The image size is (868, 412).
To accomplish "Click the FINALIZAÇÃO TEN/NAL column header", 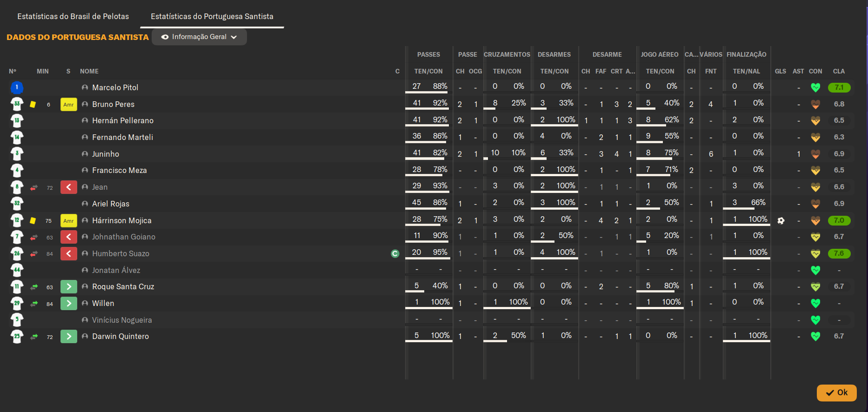I will click(x=747, y=71).
